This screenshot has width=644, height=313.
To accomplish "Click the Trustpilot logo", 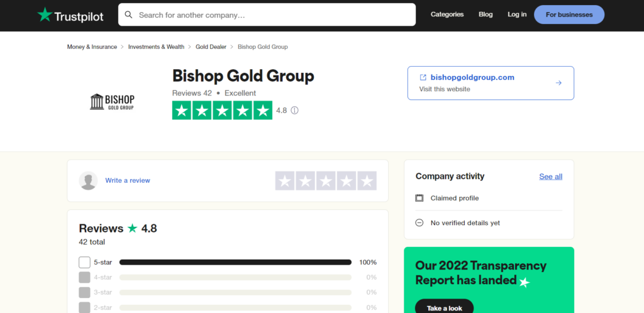I will (70, 15).
